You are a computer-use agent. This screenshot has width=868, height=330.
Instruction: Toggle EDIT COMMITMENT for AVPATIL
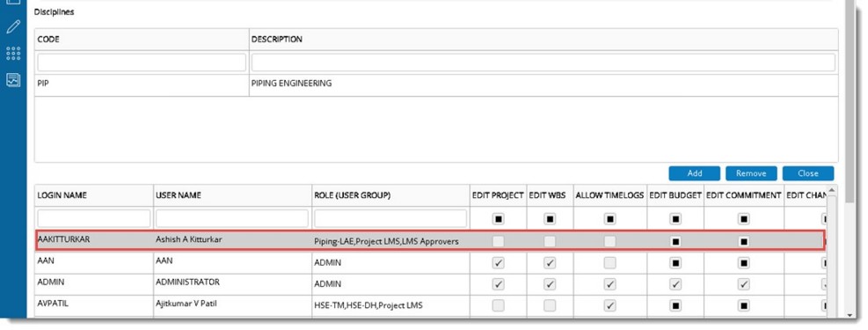(x=743, y=305)
